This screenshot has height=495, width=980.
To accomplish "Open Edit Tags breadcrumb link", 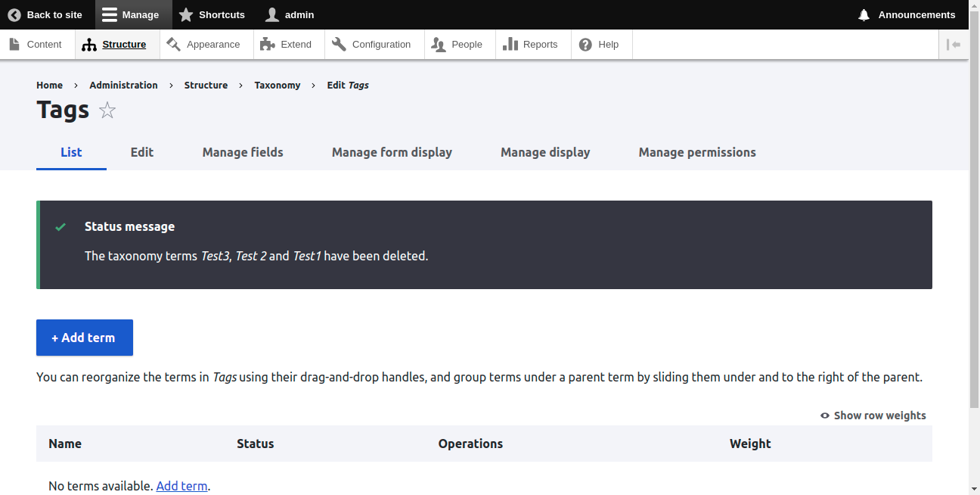I will [348, 86].
